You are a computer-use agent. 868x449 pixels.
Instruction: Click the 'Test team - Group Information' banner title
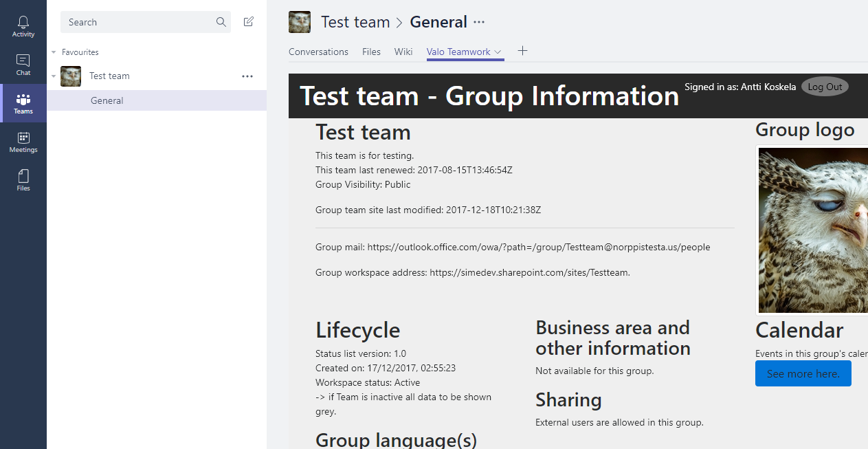click(x=489, y=96)
